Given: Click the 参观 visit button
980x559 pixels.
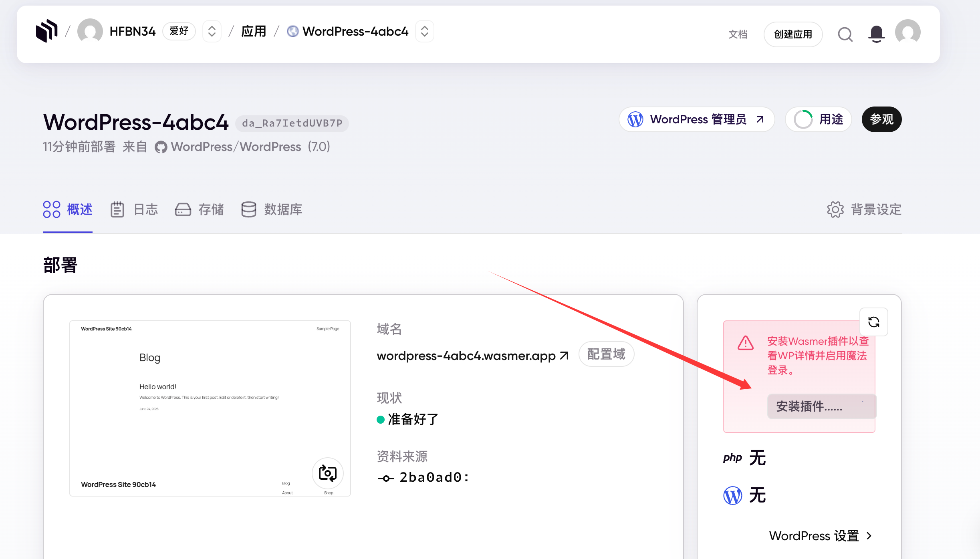Looking at the screenshot, I should (881, 119).
